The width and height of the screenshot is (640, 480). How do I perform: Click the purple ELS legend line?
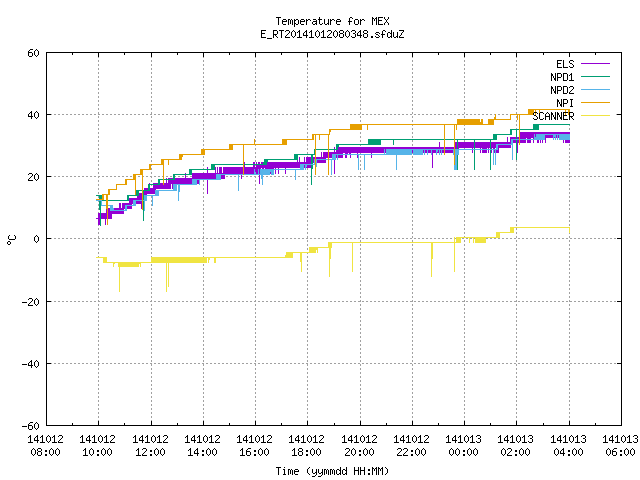pyautogui.click(x=595, y=64)
